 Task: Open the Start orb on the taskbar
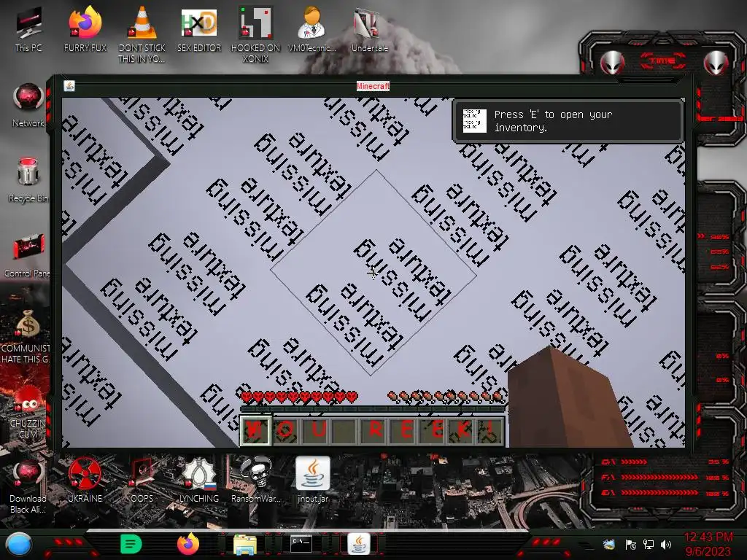tap(19, 545)
